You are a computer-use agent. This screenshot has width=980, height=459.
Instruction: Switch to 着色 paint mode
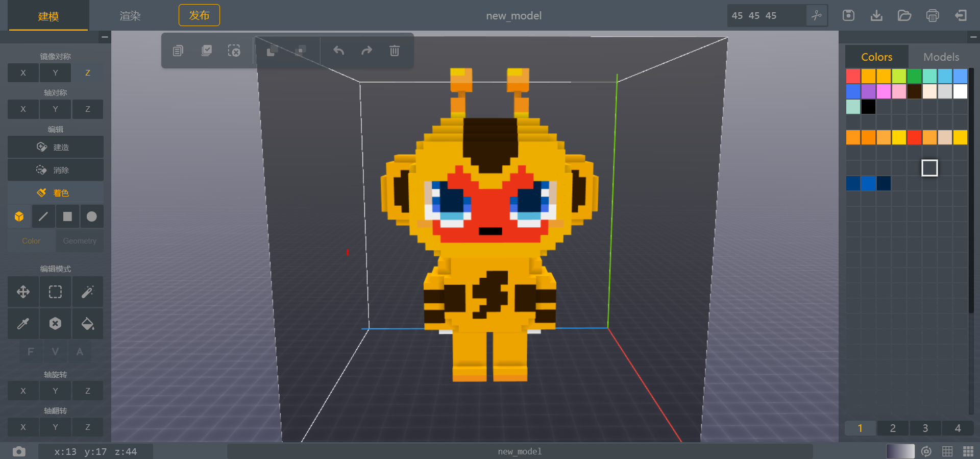coord(56,193)
